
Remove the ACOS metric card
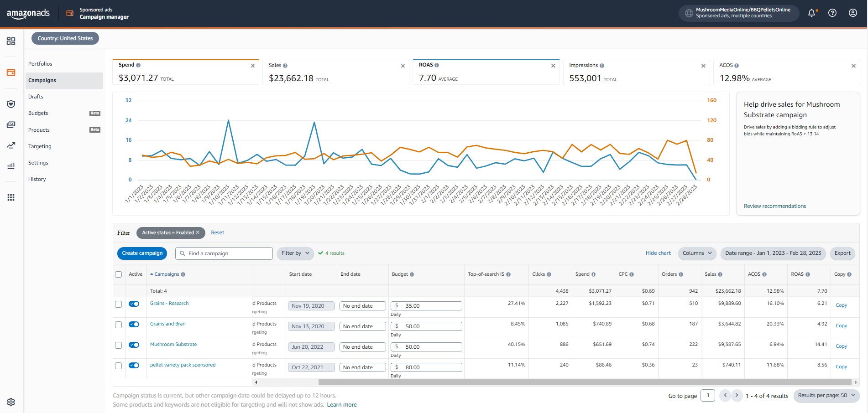[x=853, y=66]
